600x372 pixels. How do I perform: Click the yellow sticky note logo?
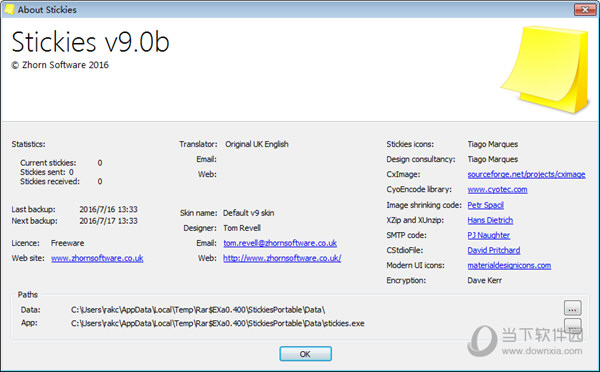point(546,69)
